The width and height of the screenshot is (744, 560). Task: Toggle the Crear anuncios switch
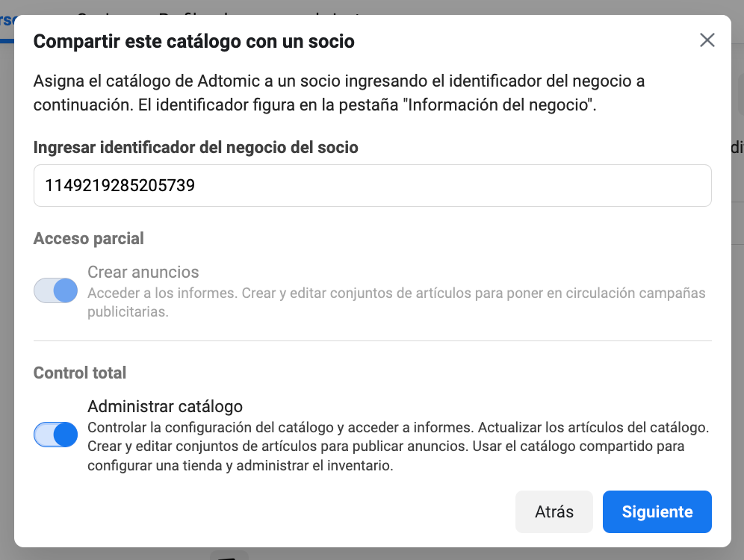click(x=55, y=290)
